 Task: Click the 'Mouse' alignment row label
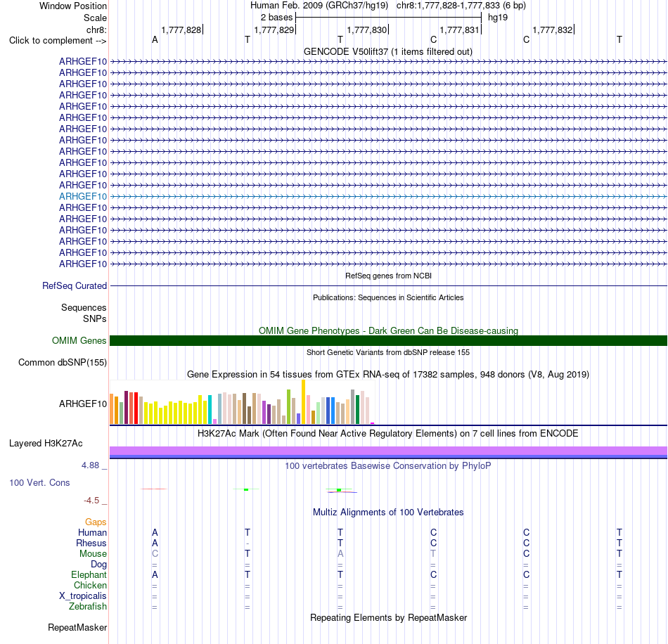pyautogui.click(x=93, y=554)
